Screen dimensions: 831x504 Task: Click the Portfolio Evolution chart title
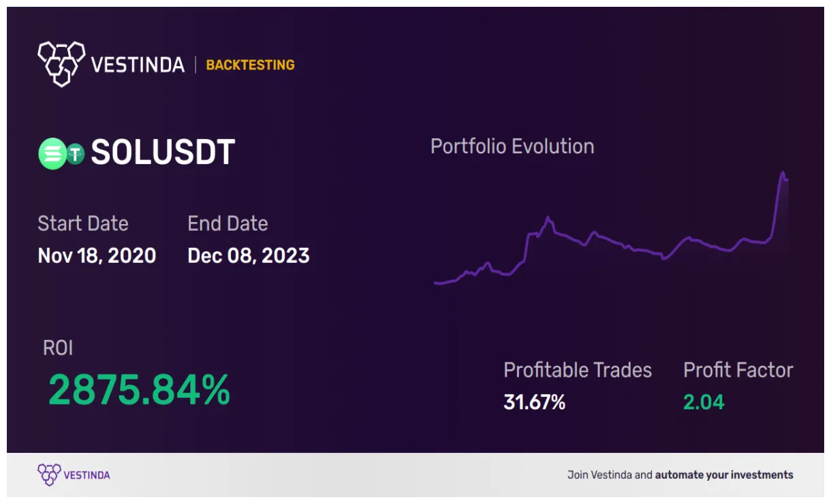point(512,146)
